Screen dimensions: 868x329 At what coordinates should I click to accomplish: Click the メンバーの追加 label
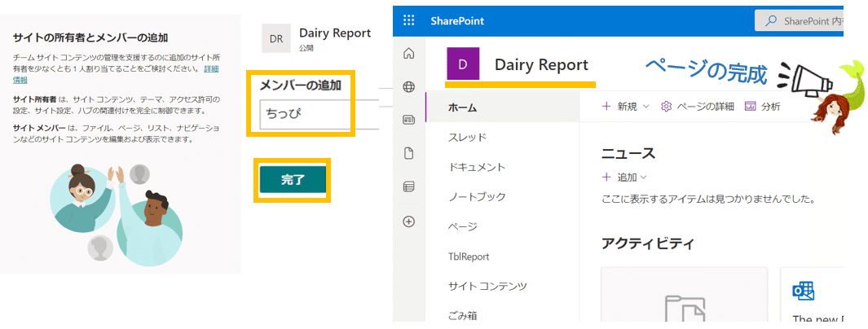301,86
